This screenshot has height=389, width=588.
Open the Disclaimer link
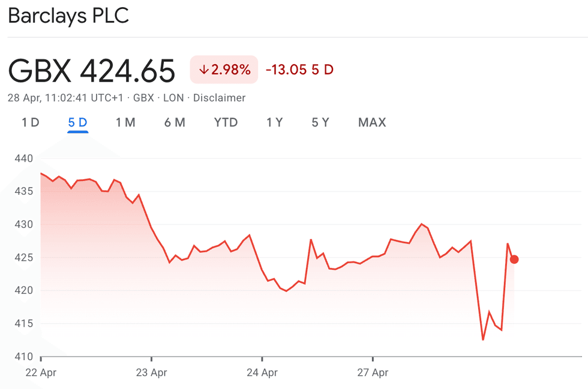[219, 98]
